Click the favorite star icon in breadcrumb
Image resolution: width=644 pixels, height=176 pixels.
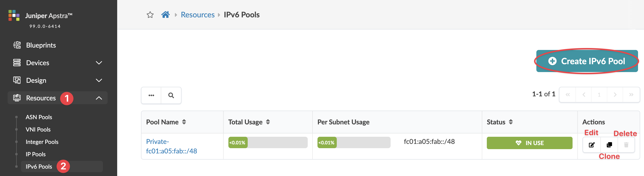150,15
